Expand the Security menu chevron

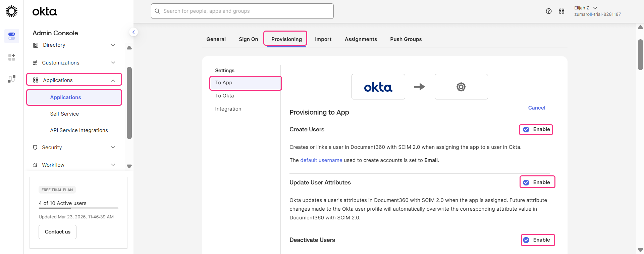[x=113, y=147]
